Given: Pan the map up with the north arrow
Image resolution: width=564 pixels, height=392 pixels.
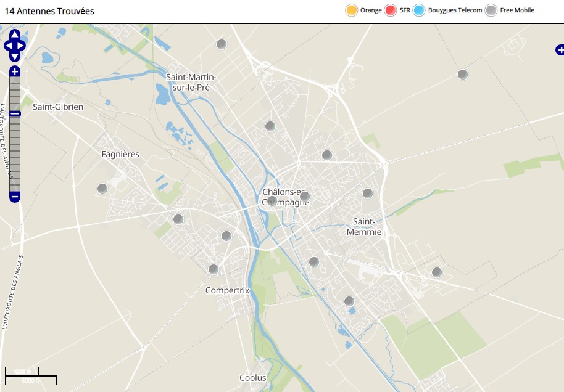Looking at the screenshot, I should [15, 35].
